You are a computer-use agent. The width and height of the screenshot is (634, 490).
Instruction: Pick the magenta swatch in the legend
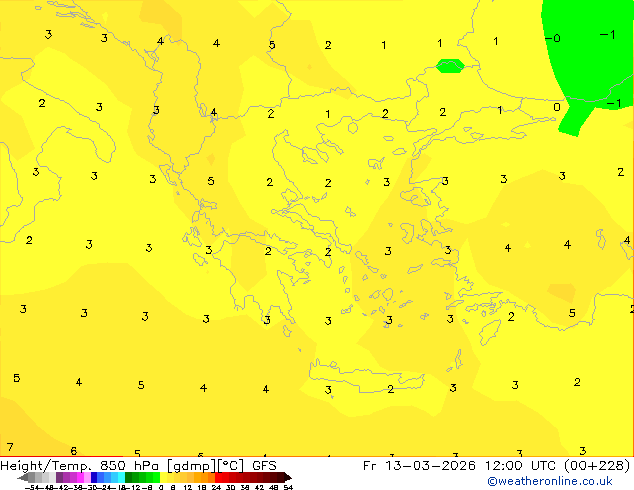[80, 477]
